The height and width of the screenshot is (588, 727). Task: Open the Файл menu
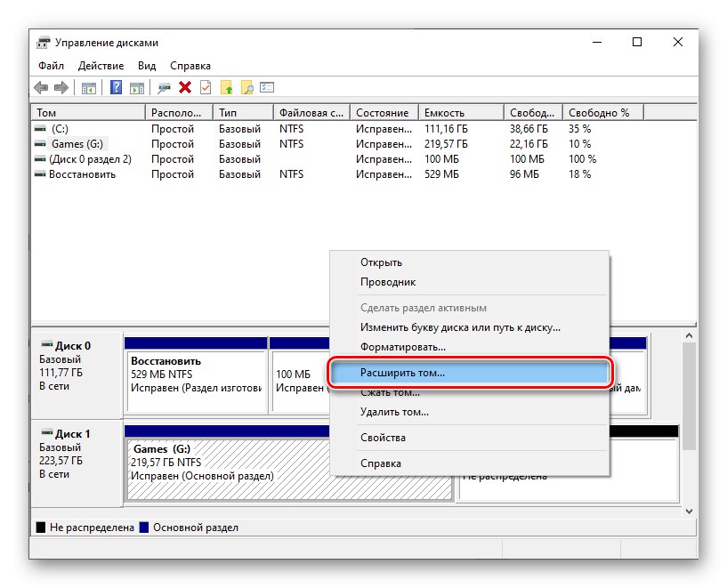click(x=52, y=66)
